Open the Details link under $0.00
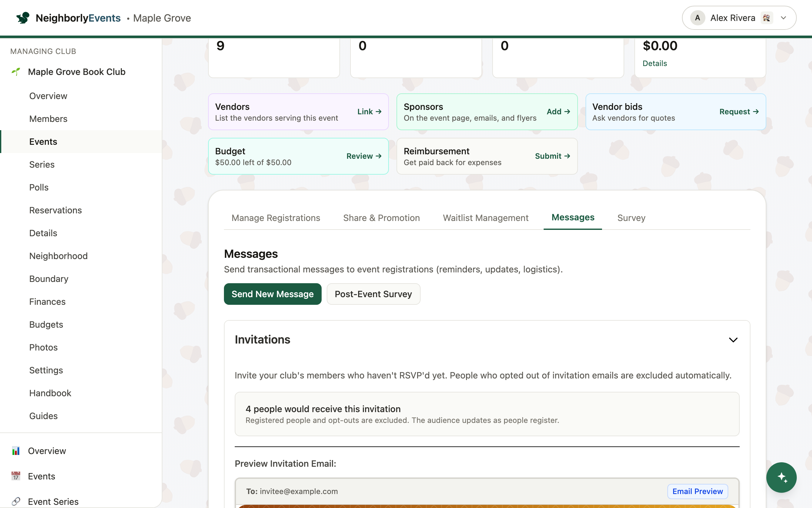The height and width of the screenshot is (508, 812). coord(655,63)
